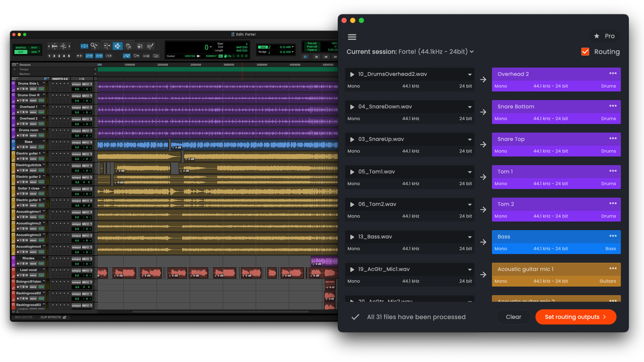Open Bass track automation mode read
The width and height of the screenshot is (644, 362).
pyautogui.click(x=41, y=147)
